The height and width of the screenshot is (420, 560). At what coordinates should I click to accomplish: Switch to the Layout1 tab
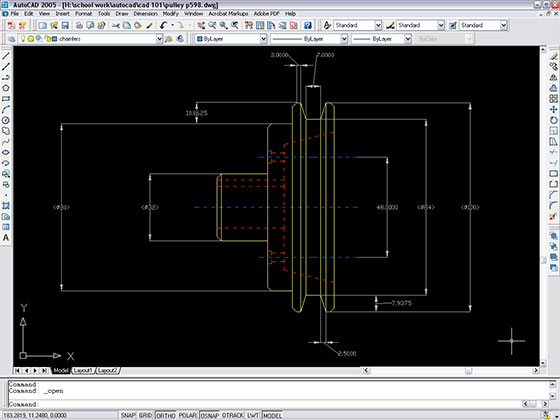tap(82, 370)
